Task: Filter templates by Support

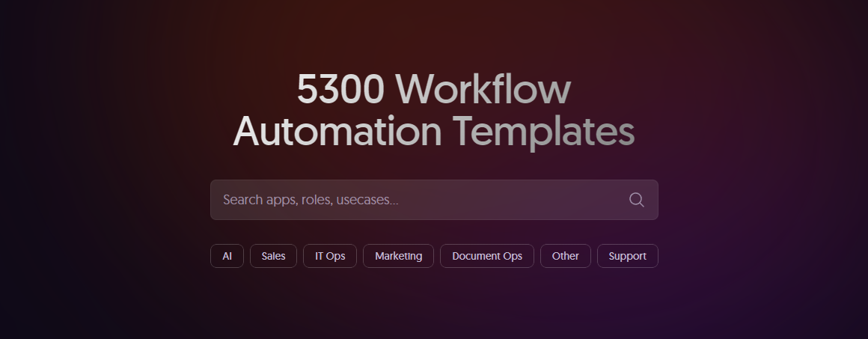Action: click(x=627, y=256)
